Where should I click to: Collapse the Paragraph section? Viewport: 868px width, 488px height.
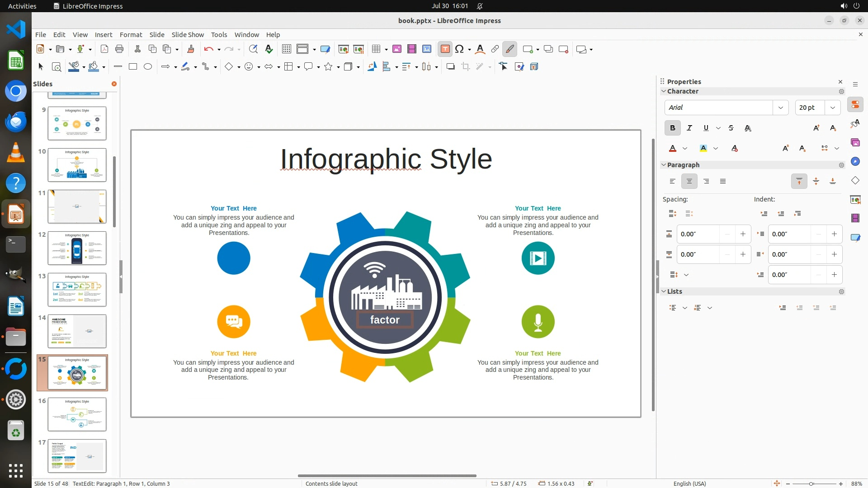664,165
